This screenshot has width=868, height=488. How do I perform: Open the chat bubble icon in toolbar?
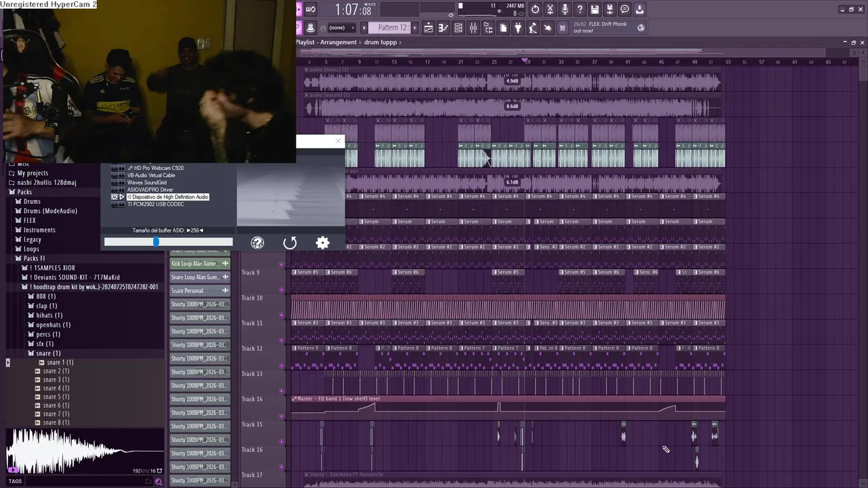point(625,9)
